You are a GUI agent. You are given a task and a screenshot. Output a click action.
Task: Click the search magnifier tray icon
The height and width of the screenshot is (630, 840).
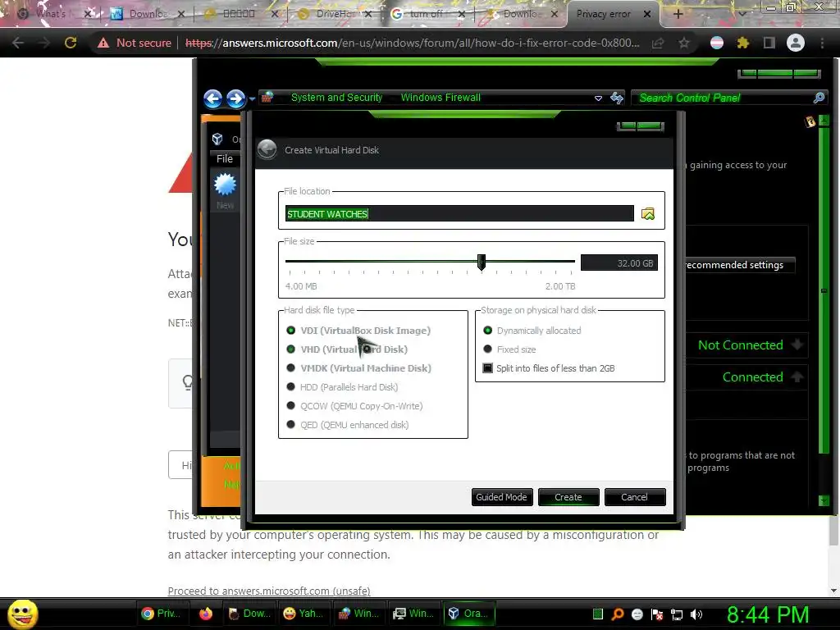tap(617, 614)
